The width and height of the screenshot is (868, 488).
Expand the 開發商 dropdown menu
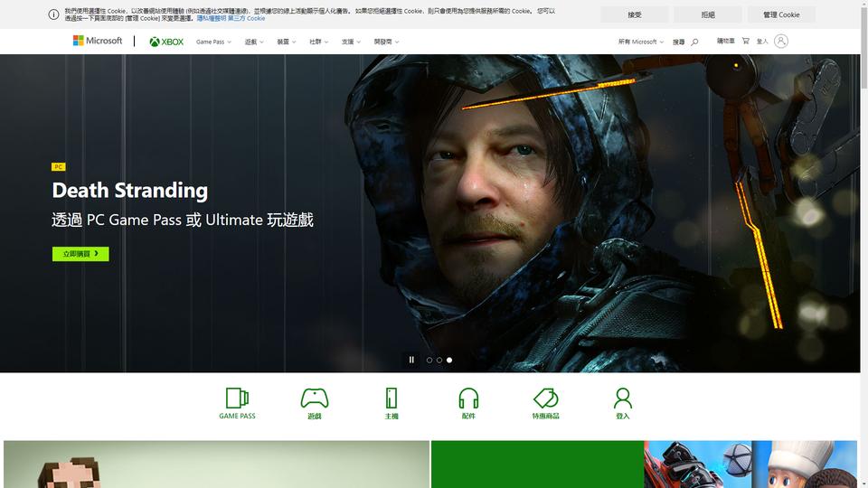point(386,42)
